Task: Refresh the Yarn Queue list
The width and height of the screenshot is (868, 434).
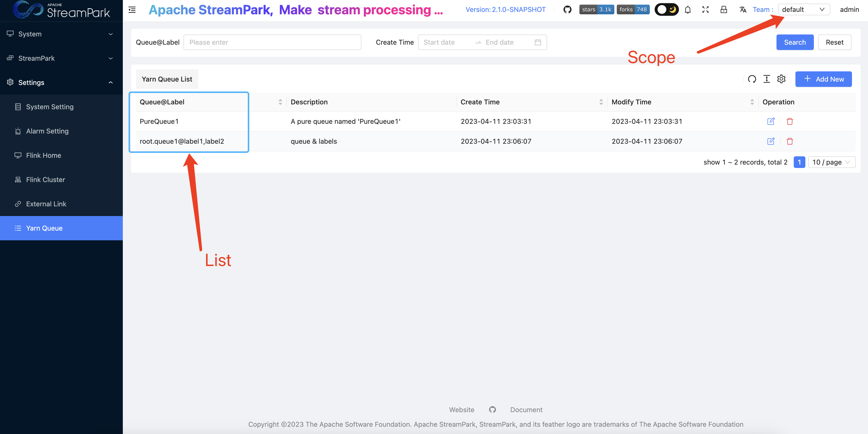Action: (752, 79)
